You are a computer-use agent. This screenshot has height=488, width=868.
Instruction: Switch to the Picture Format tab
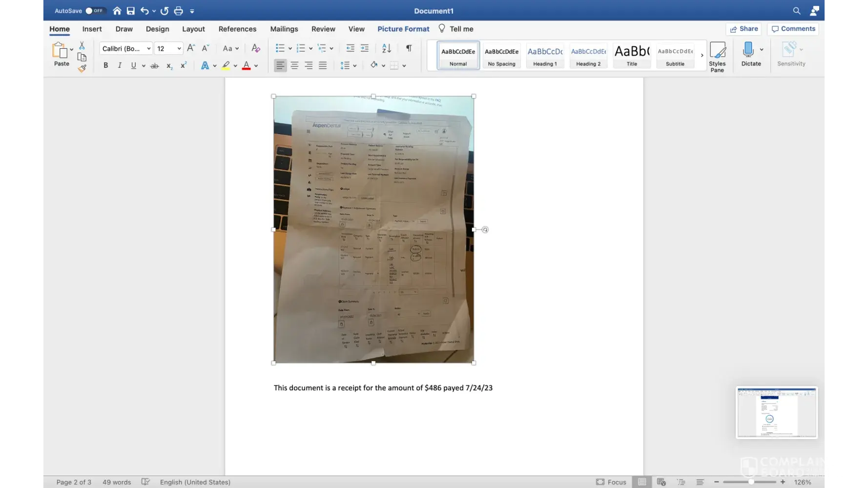(403, 29)
